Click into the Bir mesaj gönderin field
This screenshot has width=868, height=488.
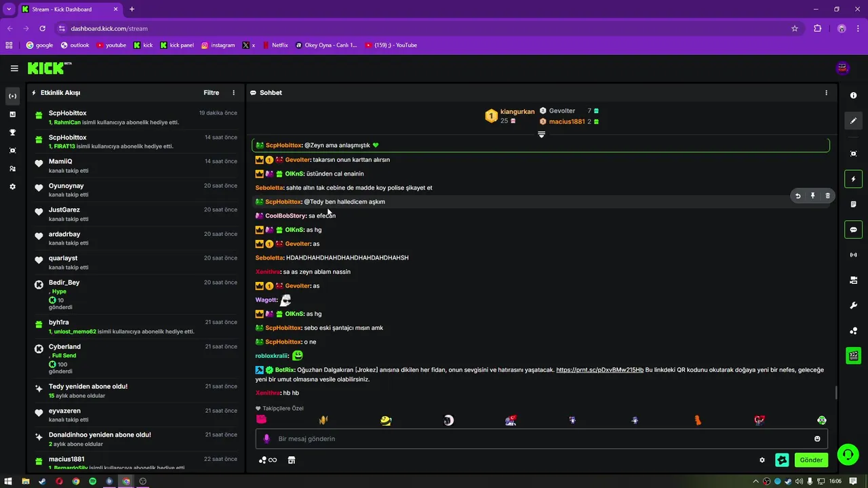click(x=541, y=439)
